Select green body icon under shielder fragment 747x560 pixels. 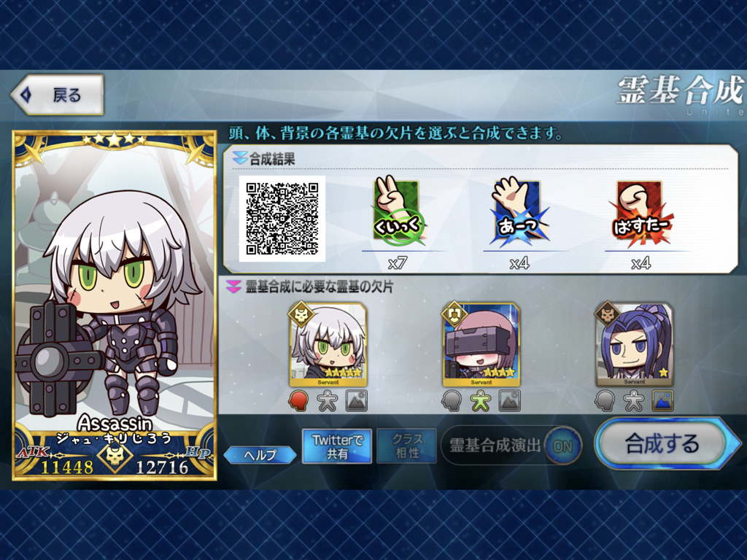pyautogui.click(x=481, y=401)
